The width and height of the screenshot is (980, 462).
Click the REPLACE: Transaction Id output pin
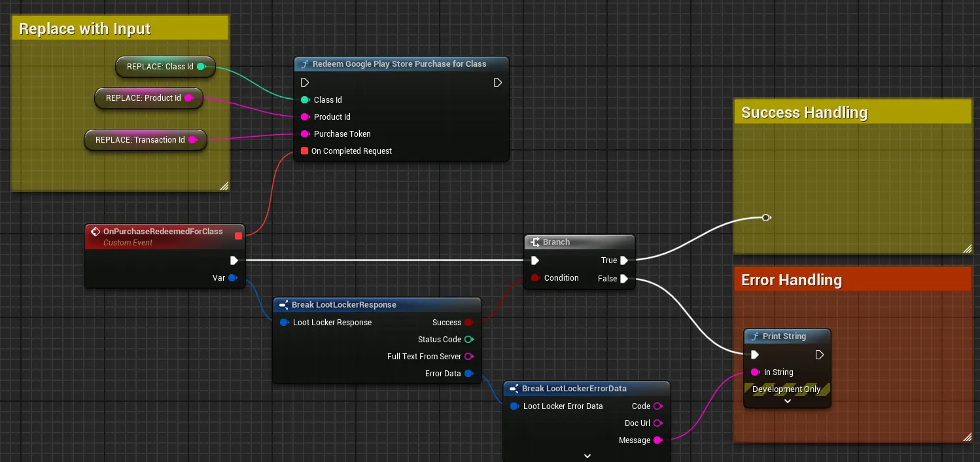pos(192,139)
